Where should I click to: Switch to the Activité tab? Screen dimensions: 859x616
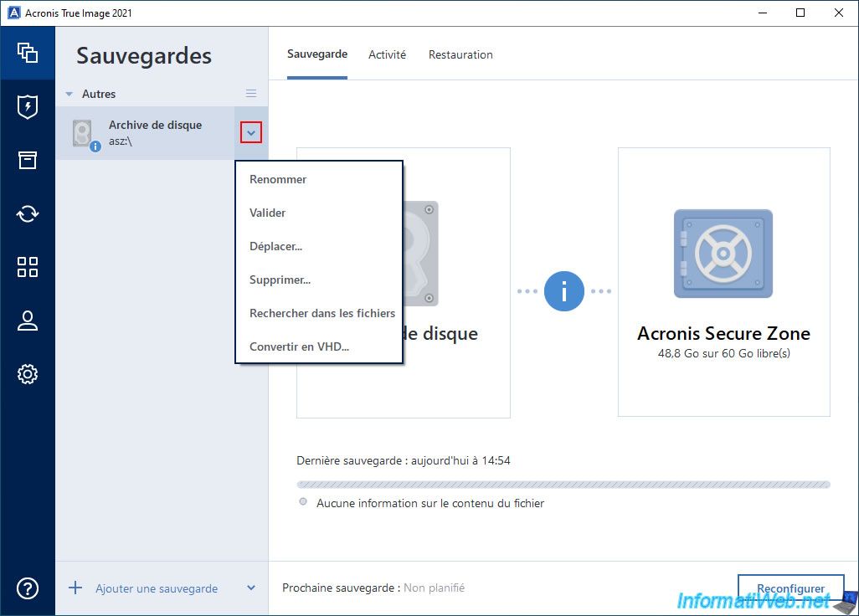387,54
